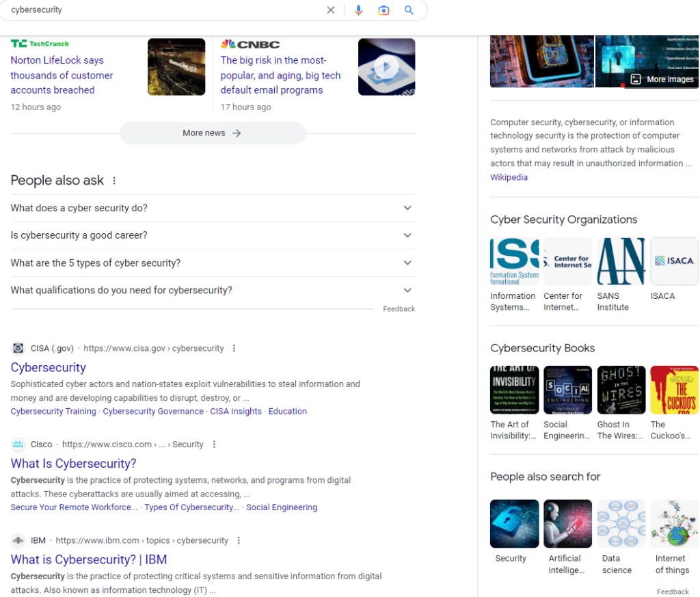
Task: Click the 'Cybersecurity Books' heading
Action: [x=542, y=348]
